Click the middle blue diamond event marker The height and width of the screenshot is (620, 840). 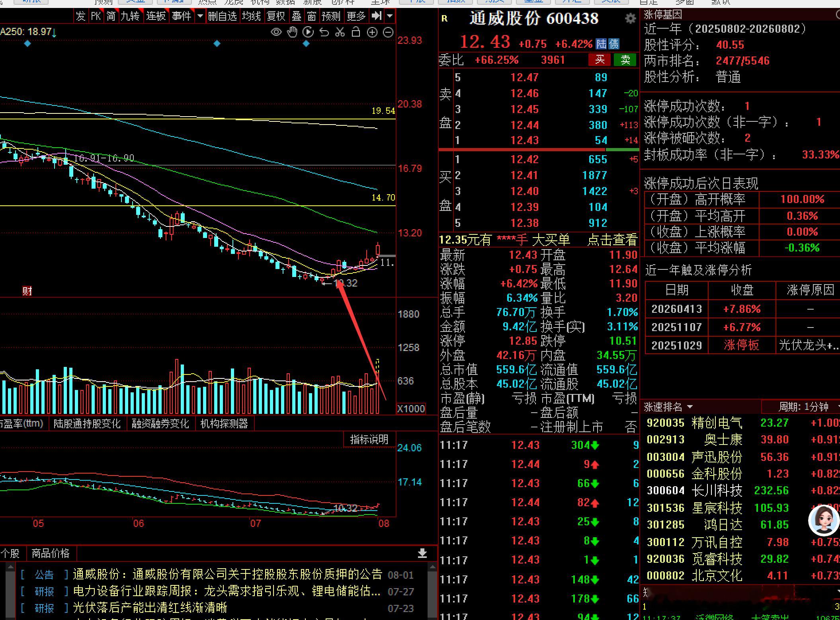pyautogui.click(x=217, y=43)
